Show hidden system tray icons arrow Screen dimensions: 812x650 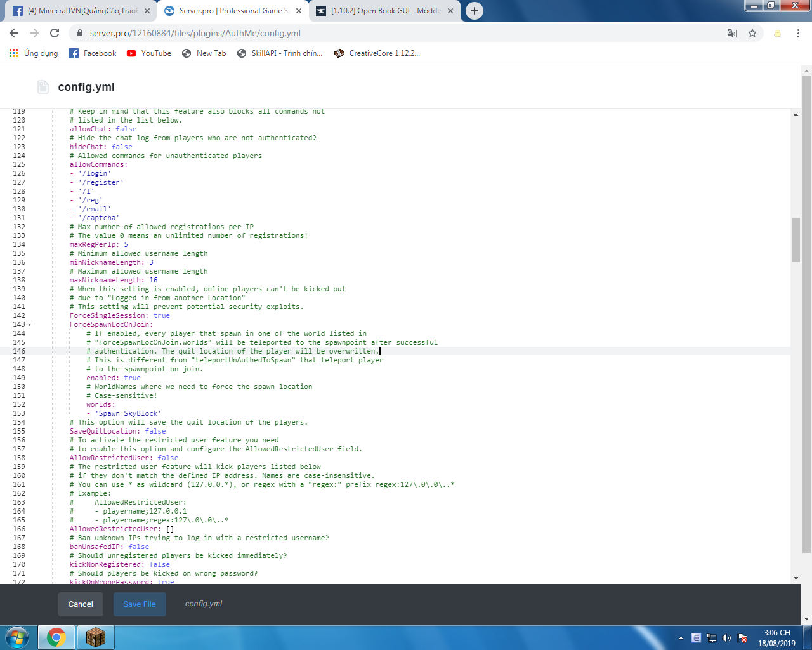[681, 638]
